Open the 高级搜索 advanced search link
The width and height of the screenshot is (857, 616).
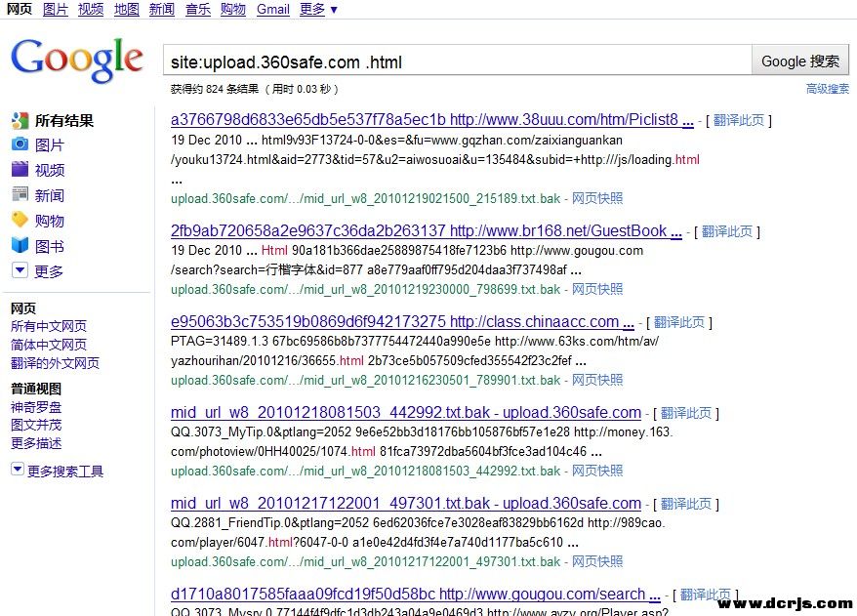(827, 89)
